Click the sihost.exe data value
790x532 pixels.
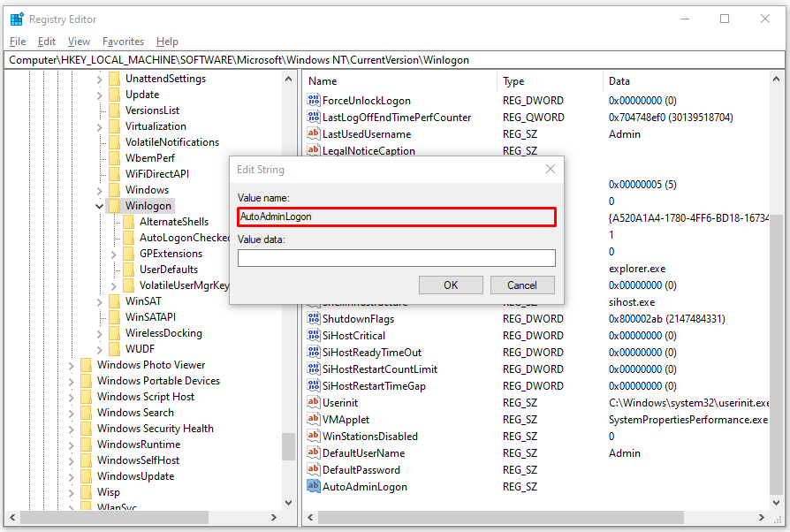pyautogui.click(x=632, y=302)
